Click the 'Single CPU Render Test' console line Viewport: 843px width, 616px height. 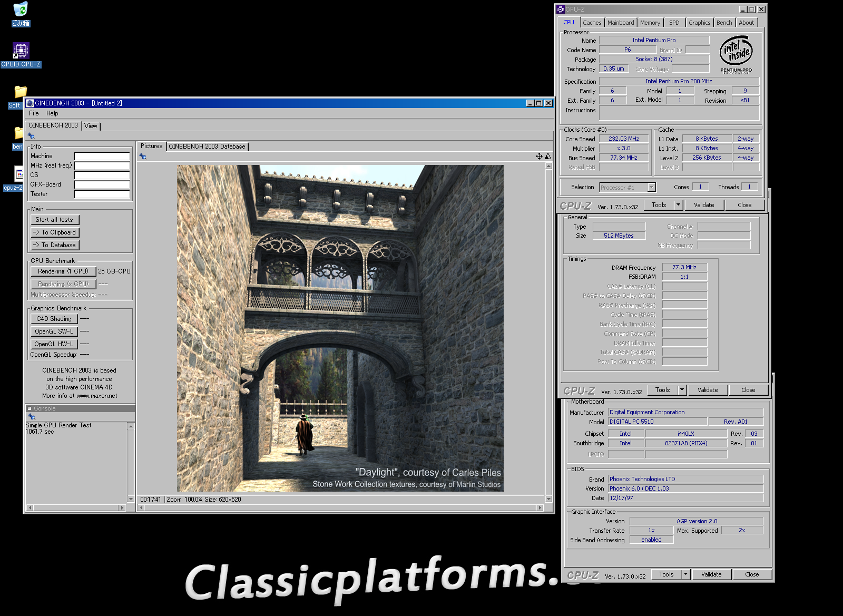click(58, 425)
